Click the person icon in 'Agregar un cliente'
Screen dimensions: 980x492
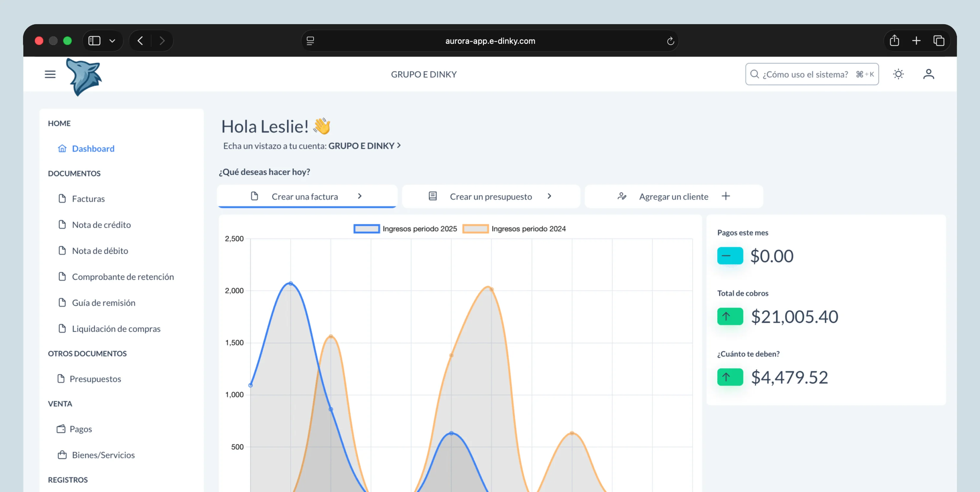[x=622, y=196]
